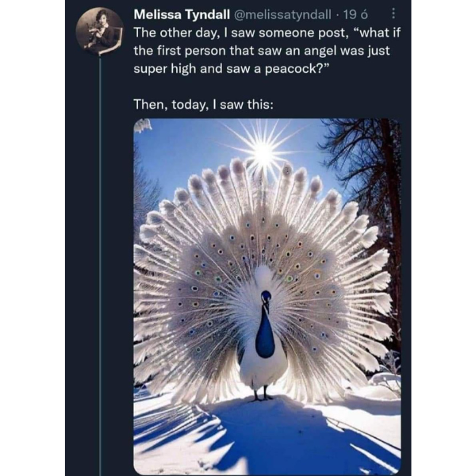
Task: Click the peacock's blue head in the photo
Action: [x=266, y=297]
